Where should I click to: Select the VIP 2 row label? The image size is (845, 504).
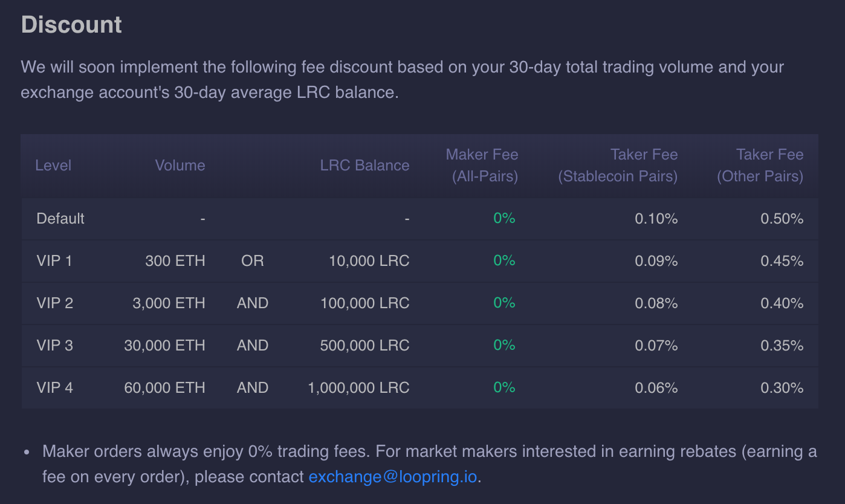click(x=55, y=303)
